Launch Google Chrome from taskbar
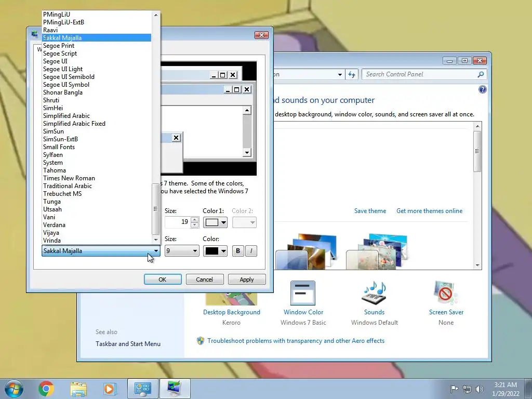The height and width of the screenshot is (399, 532). point(46,389)
